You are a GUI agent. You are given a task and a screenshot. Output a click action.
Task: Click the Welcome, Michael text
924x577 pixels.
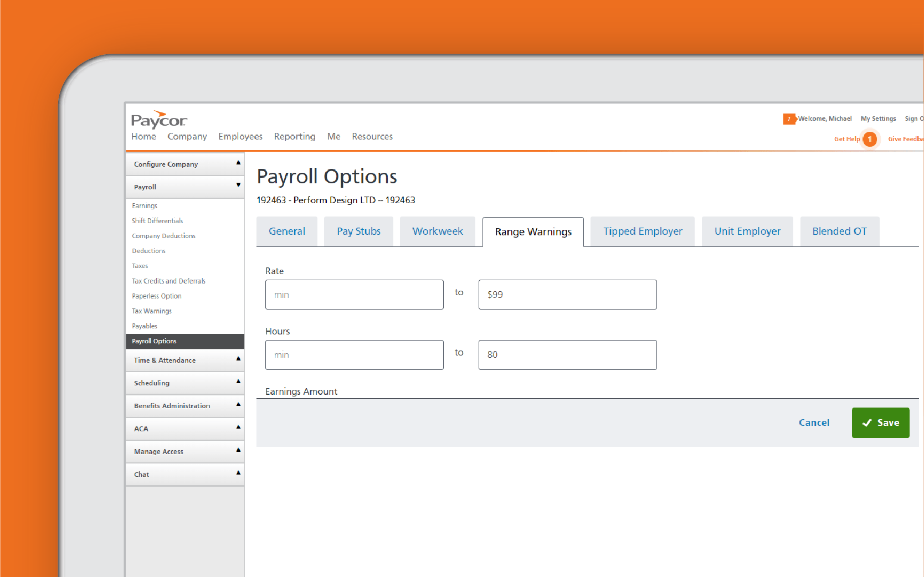coord(825,119)
